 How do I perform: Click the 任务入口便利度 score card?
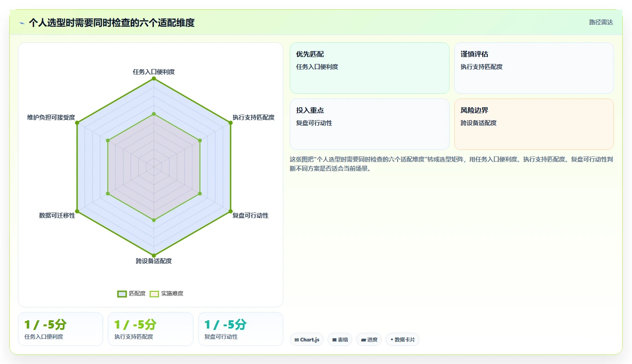tap(60, 329)
